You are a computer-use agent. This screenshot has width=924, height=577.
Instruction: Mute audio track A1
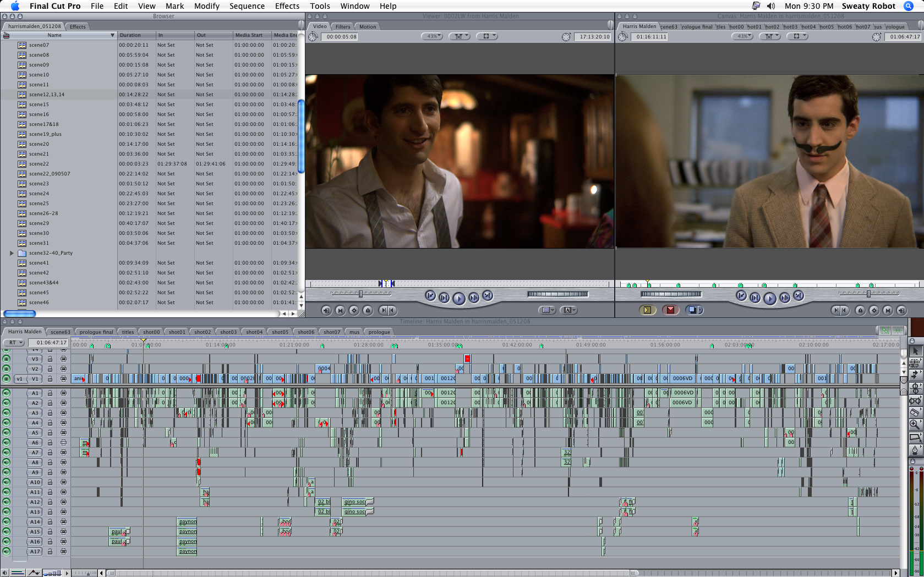click(7, 393)
